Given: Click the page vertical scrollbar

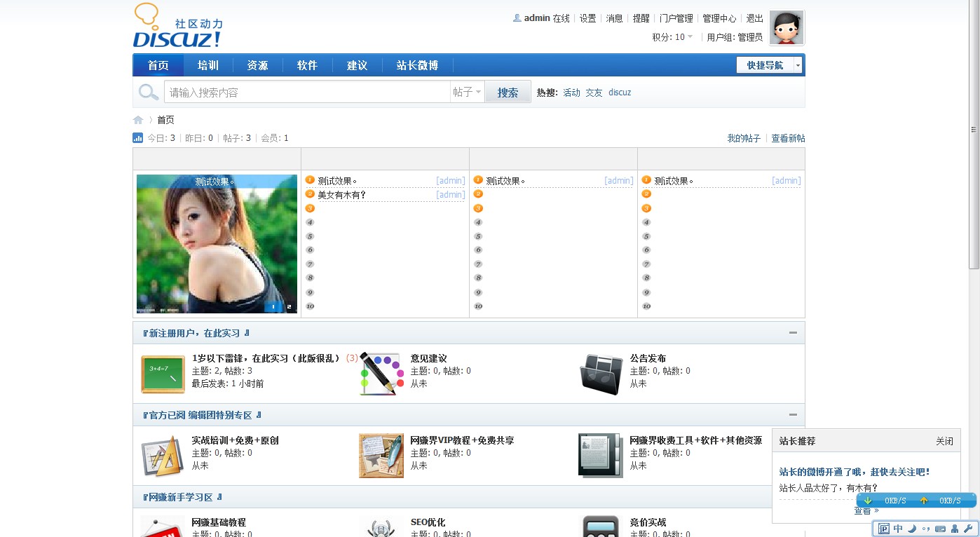Looking at the screenshot, I should (x=974, y=133).
